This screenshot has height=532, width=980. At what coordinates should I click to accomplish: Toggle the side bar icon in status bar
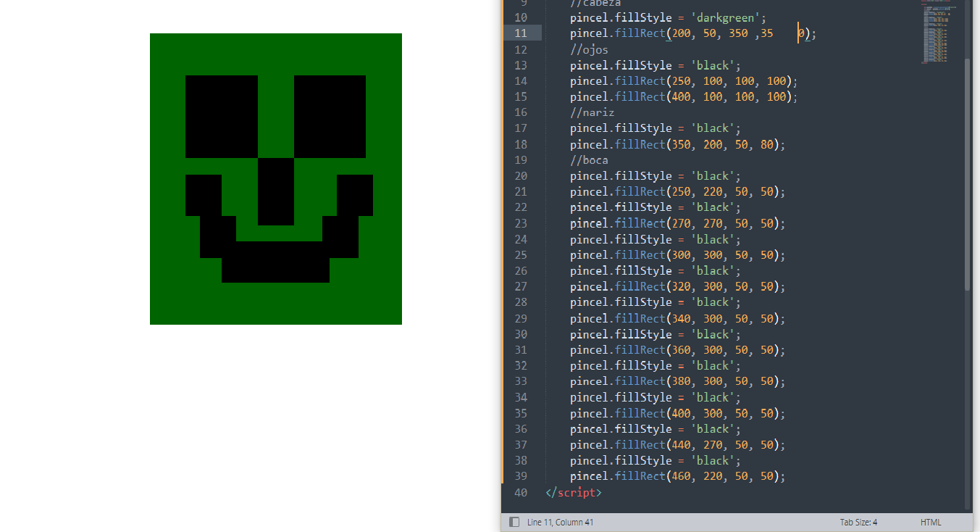(x=514, y=522)
